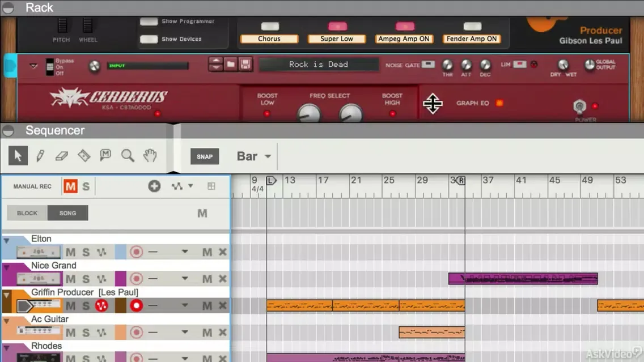Collapse the Nice Grand track
The height and width of the screenshot is (362, 644).
click(x=7, y=267)
